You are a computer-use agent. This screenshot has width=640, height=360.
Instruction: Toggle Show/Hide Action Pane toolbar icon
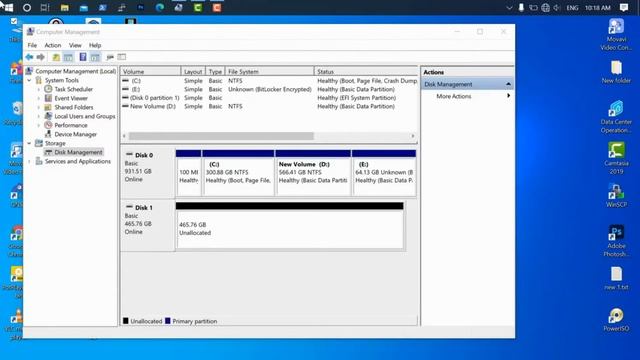pyautogui.click(x=95, y=57)
